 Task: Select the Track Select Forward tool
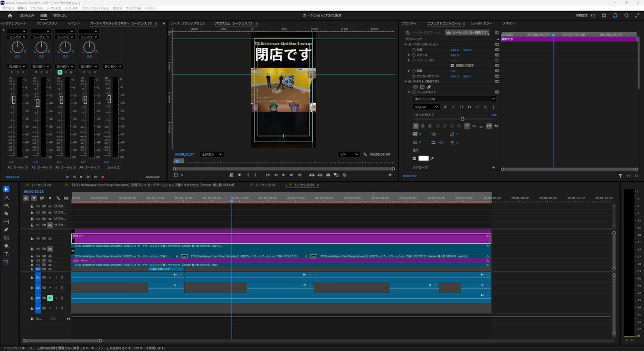(x=6, y=197)
